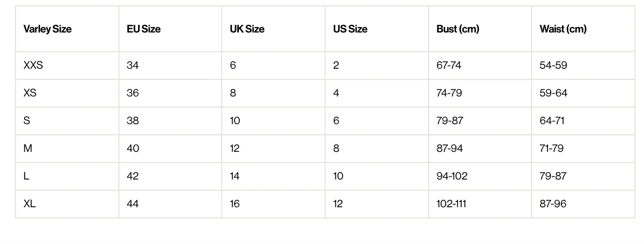Viewport: 644px width, 244px height.
Task: Select the EU size 40 cell
Action: pos(171,149)
